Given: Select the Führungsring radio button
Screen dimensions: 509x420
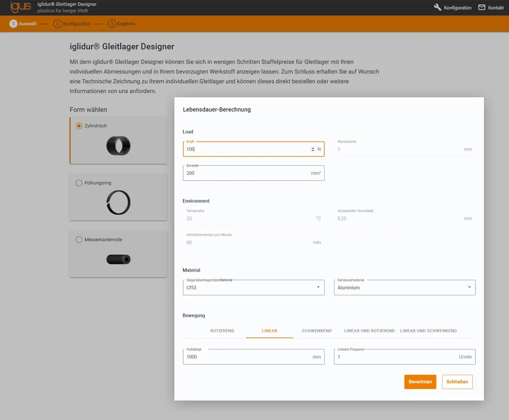Looking at the screenshot, I should (x=79, y=183).
